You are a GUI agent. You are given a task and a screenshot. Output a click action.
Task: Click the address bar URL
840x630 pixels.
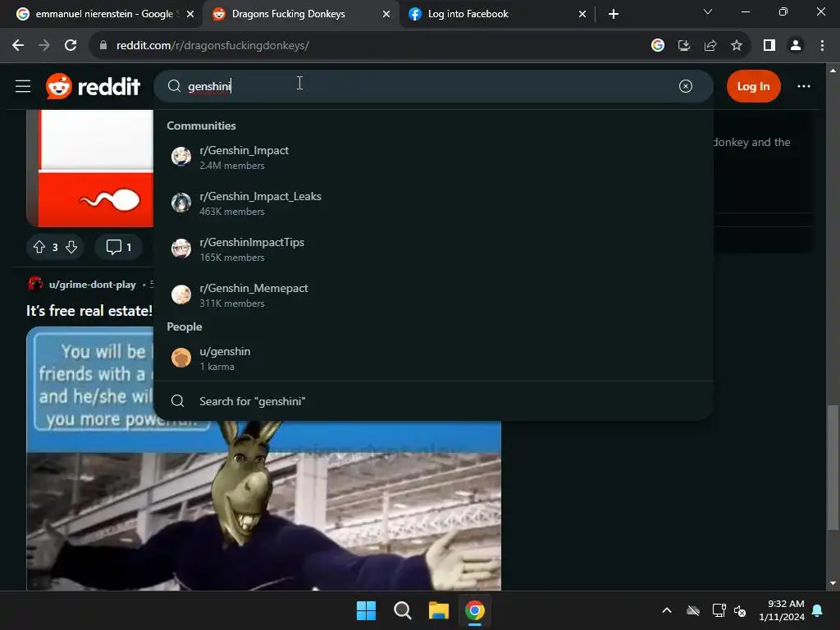pos(212,46)
